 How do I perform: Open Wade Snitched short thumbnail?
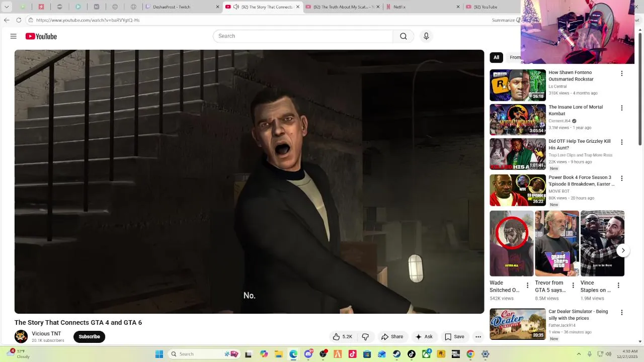click(512, 243)
